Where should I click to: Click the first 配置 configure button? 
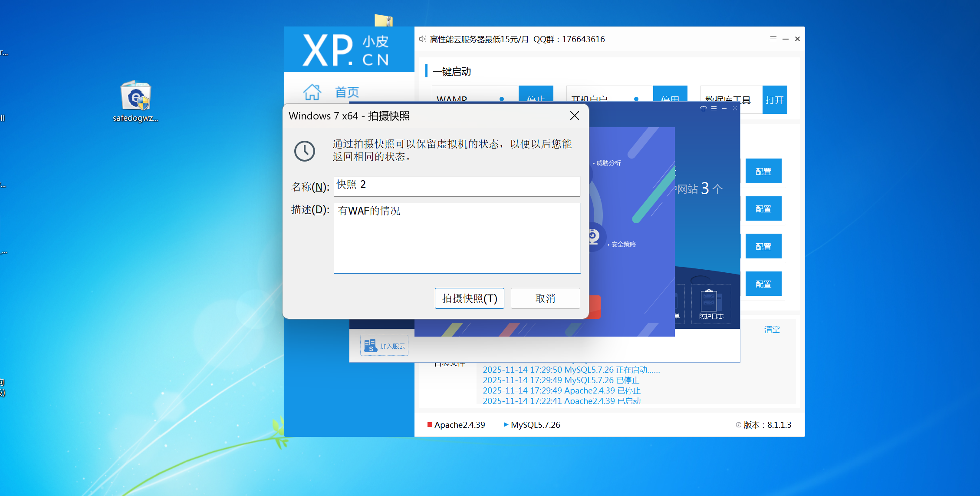tap(763, 171)
